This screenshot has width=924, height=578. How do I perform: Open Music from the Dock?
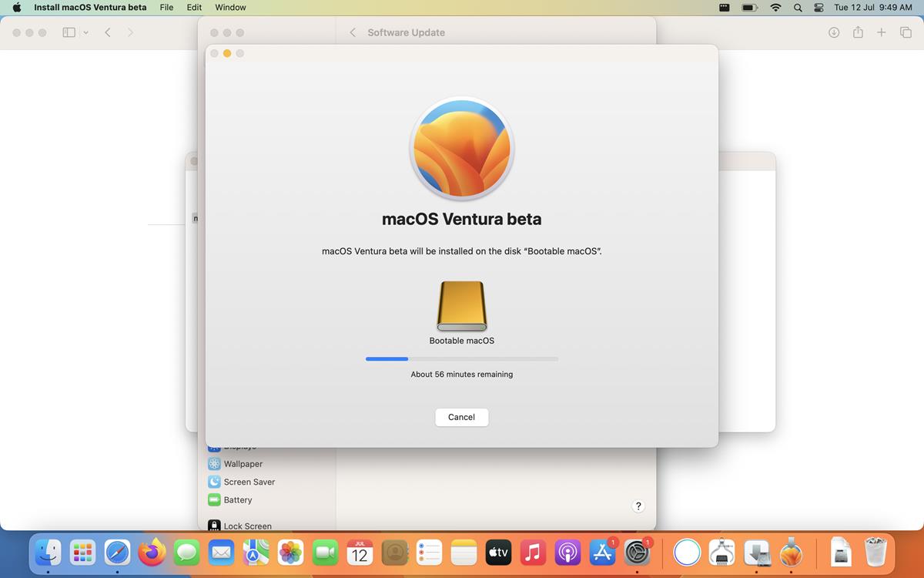(533, 552)
